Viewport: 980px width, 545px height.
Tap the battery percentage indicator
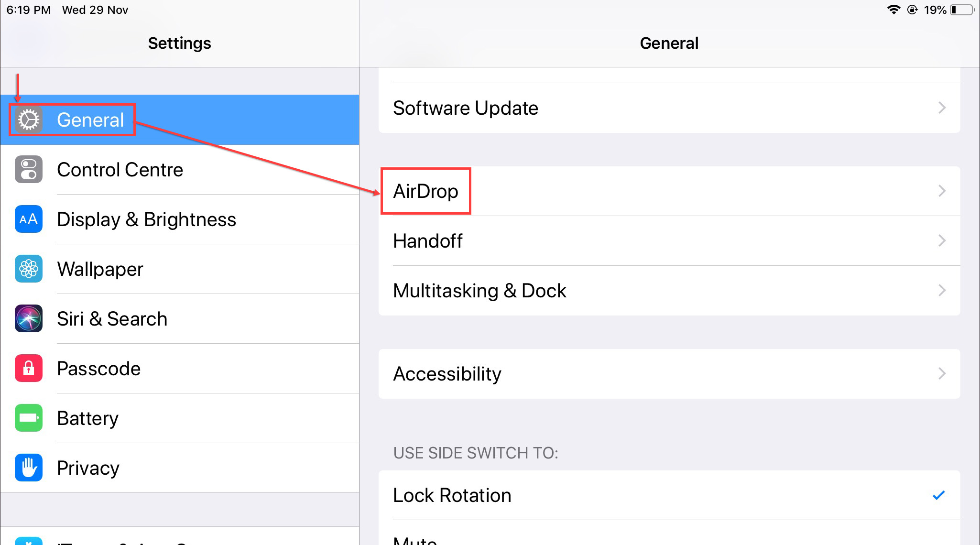935,10
